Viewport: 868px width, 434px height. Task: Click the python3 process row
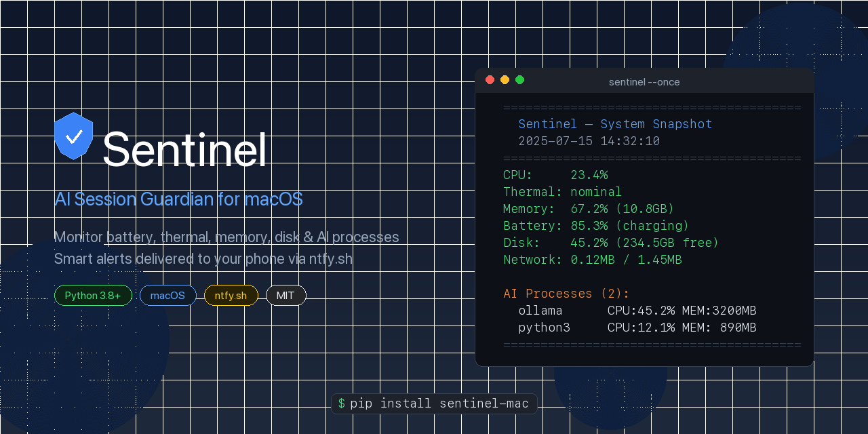(637, 328)
